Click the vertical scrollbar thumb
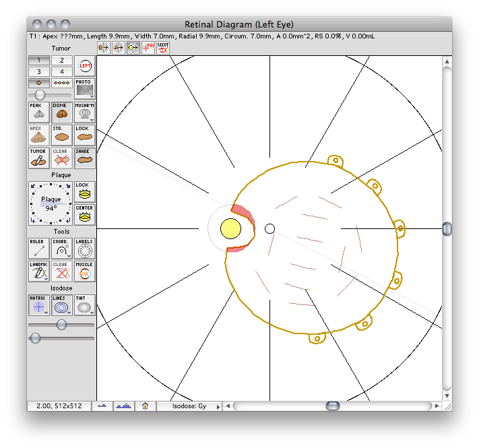This screenshot has width=479, height=448. [x=447, y=229]
